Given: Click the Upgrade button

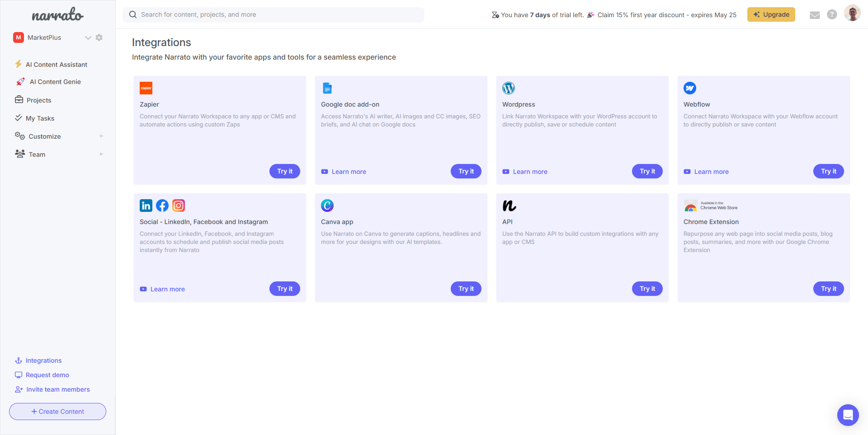Looking at the screenshot, I should pyautogui.click(x=771, y=14).
